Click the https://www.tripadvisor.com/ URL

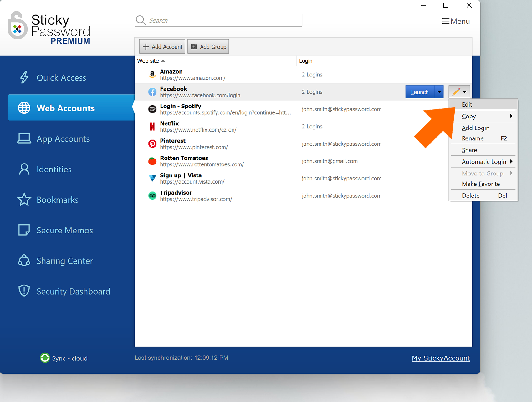tap(196, 199)
